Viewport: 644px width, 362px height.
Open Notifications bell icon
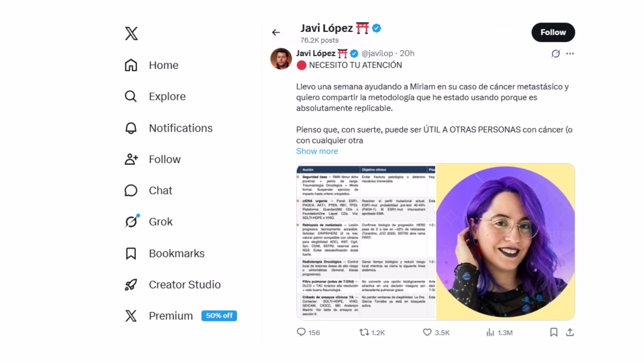click(131, 128)
